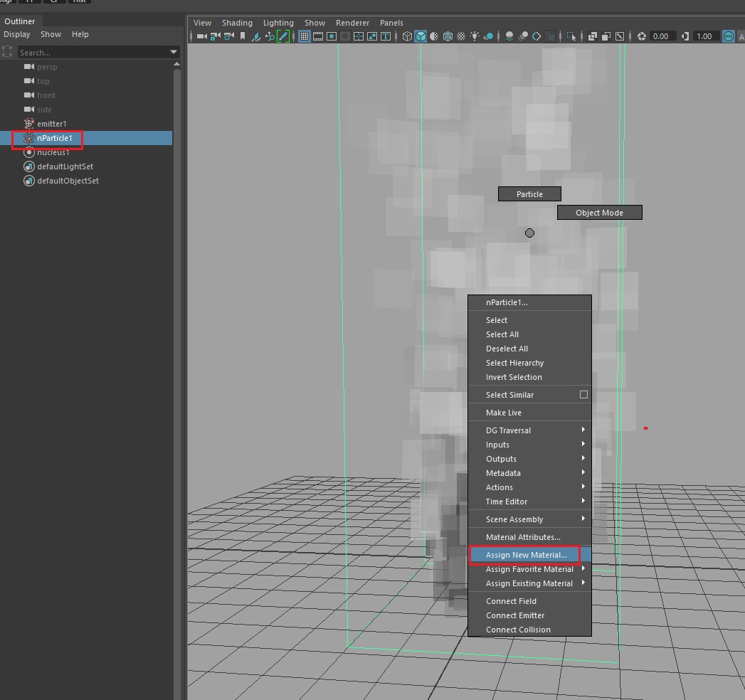Toggle Multisample Anti-aliasing icon
This screenshot has height=700, width=745.
pyautogui.click(x=537, y=36)
